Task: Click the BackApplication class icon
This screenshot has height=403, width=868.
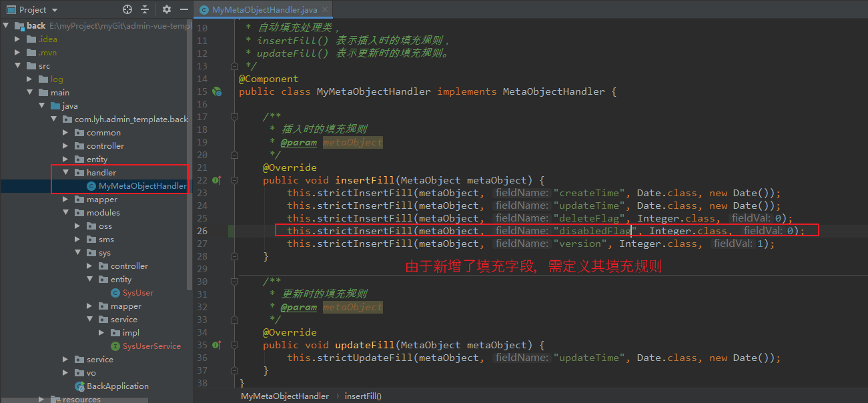Action: [79, 386]
